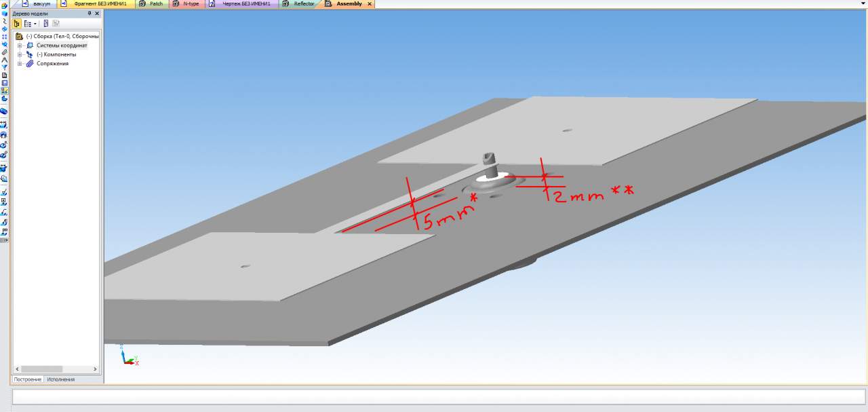
Task: Close the Assembly tab with X
Action: (x=370, y=4)
